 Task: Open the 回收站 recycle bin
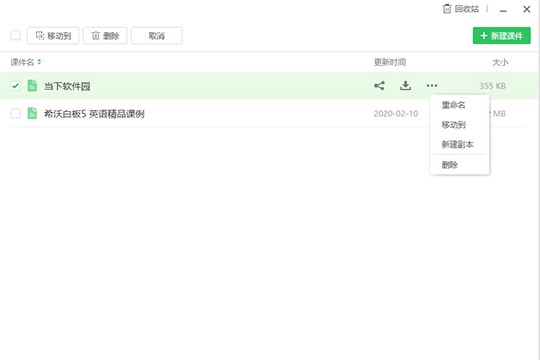point(460,9)
